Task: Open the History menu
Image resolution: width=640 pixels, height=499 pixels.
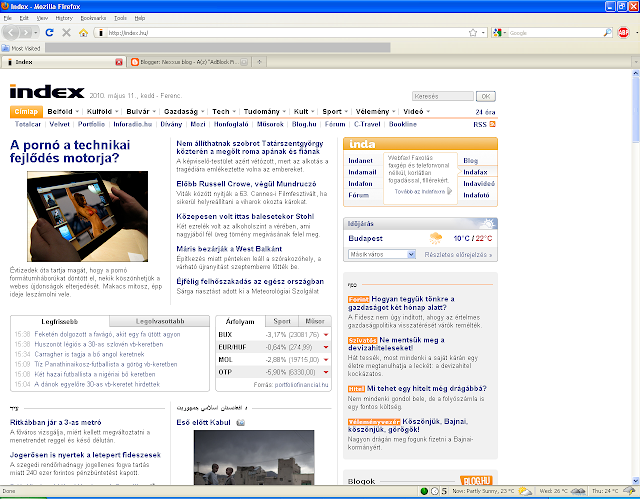Action: point(64,18)
